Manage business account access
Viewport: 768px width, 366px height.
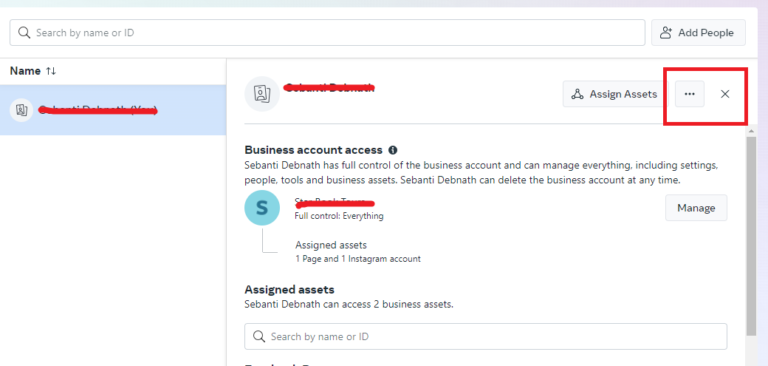pos(696,208)
